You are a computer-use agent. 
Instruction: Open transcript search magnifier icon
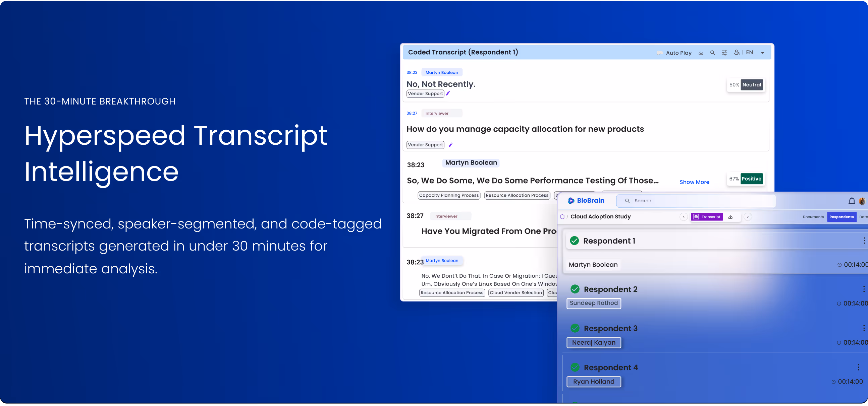point(712,53)
